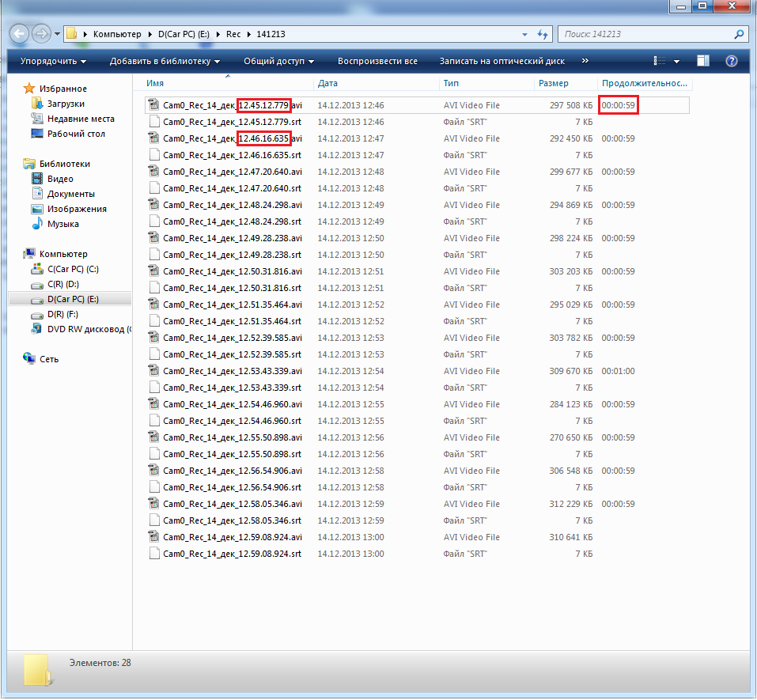Open the Упорядочить dropdown menu
The width and height of the screenshot is (757, 700).
(x=53, y=61)
